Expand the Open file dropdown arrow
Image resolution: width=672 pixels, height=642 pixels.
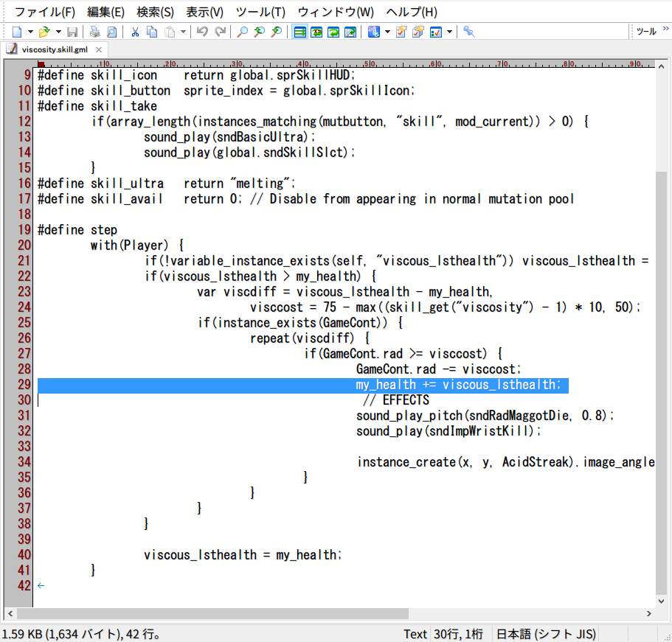58,32
